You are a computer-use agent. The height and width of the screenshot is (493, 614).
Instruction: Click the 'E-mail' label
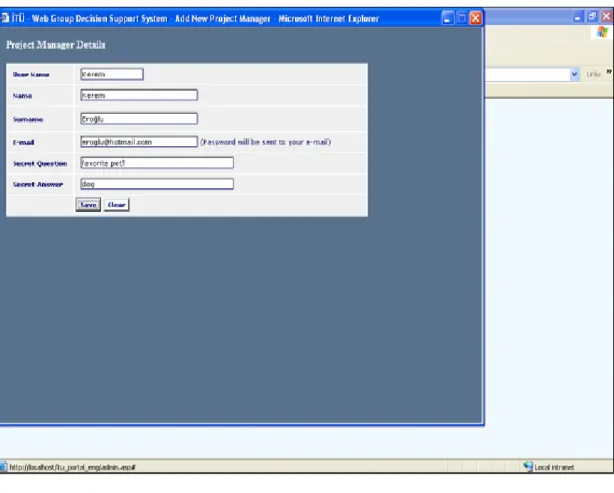(23, 143)
